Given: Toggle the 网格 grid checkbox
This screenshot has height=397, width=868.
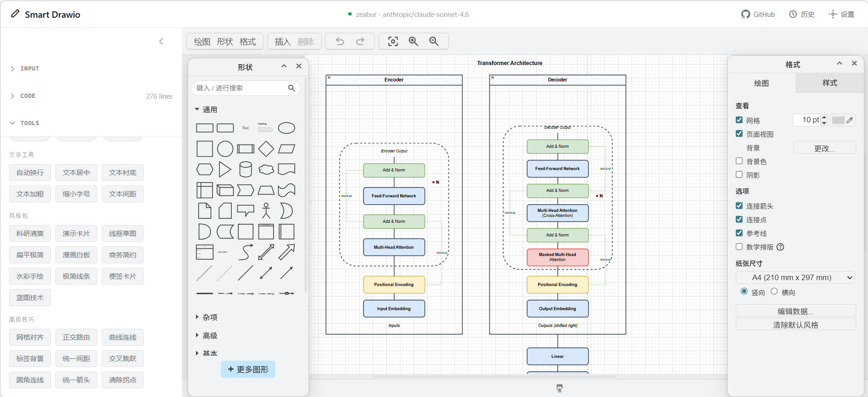Looking at the screenshot, I should [x=739, y=120].
